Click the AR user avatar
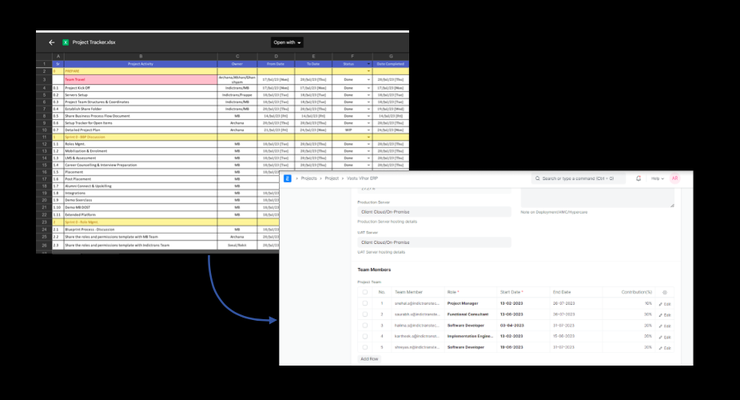The width and height of the screenshot is (740, 400). 675,179
